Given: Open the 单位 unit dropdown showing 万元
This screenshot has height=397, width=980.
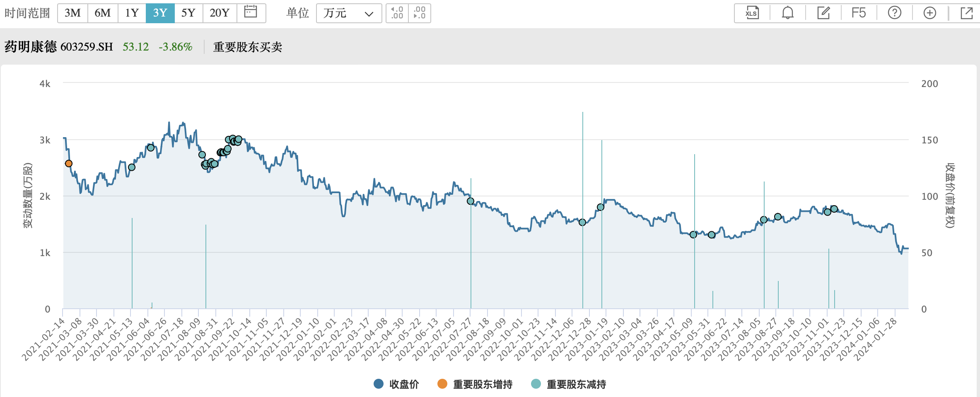Looking at the screenshot, I should click(x=348, y=13).
